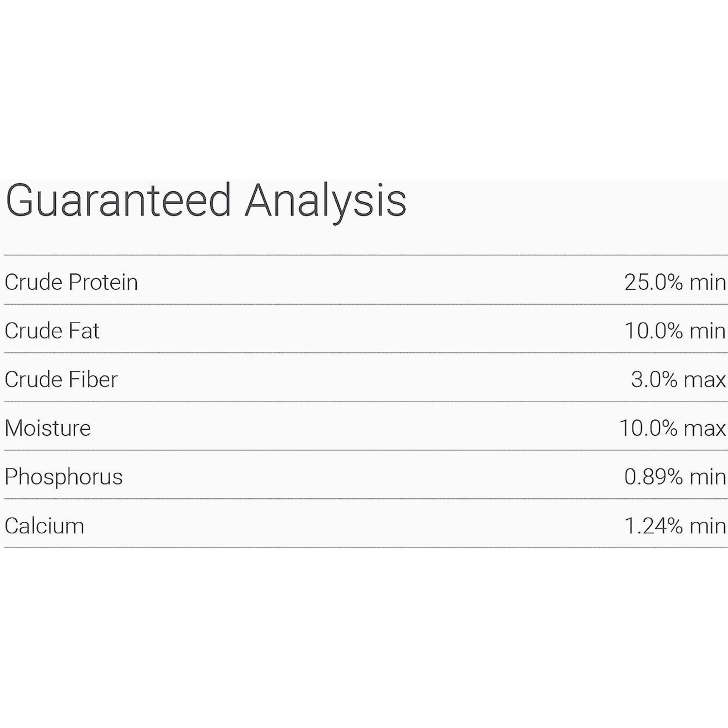Viewport: 728px width, 728px height.
Task: Click the 10.0% figure in Moisture row
Action: (x=648, y=428)
